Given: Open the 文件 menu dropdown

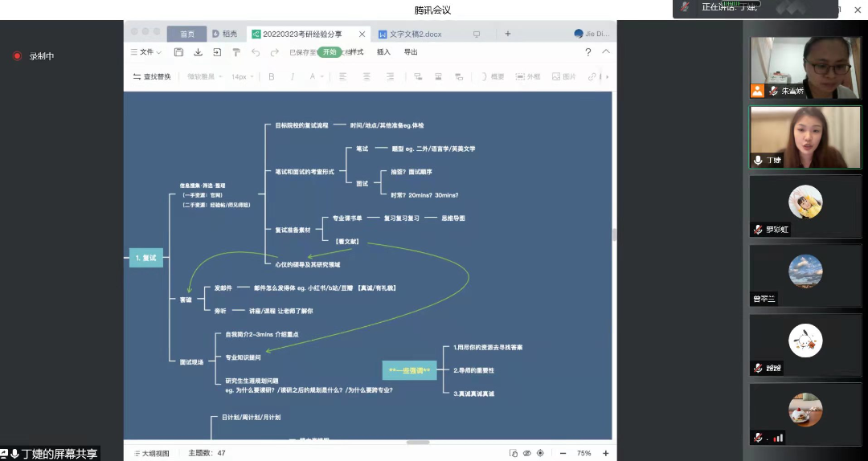Looking at the screenshot, I should pos(146,52).
